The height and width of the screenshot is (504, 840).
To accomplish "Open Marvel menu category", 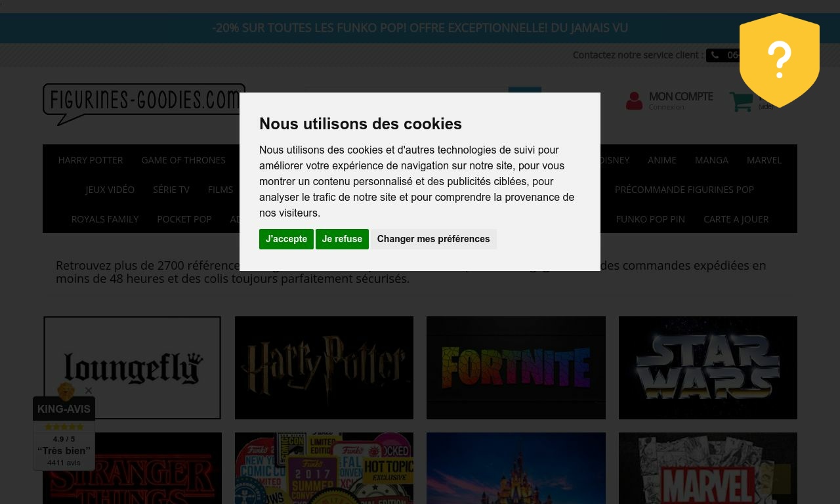I will tap(764, 160).
